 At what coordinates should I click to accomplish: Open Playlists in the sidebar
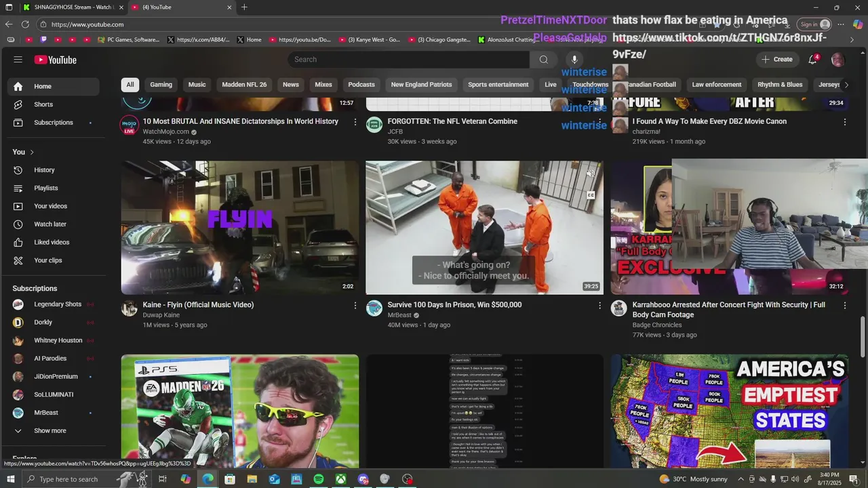pos(54,188)
